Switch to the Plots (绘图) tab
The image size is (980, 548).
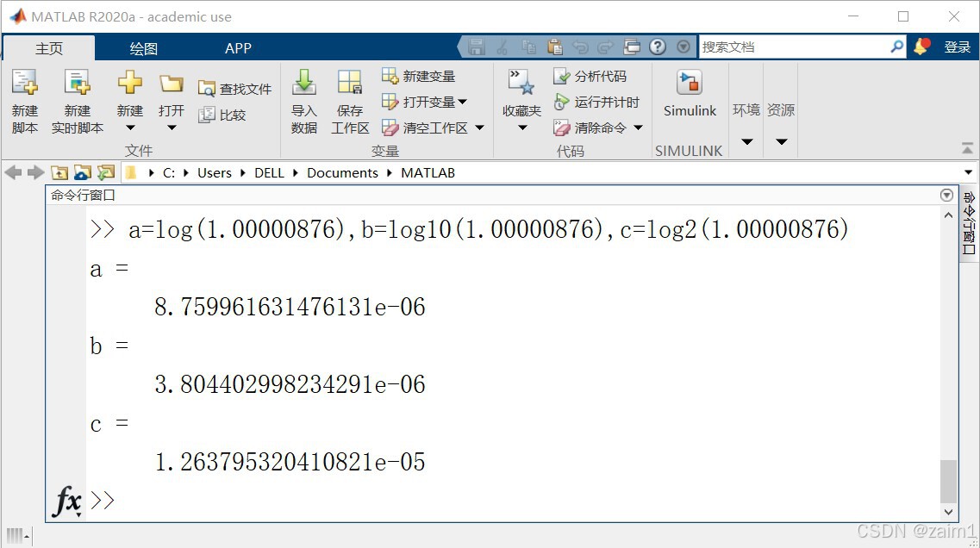click(144, 48)
